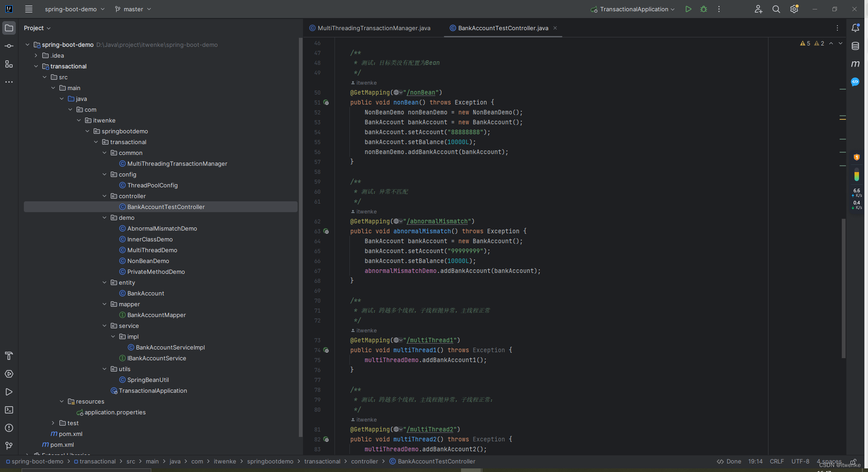Open more run actions menu
The height and width of the screenshot is (472, 868).
coord(719,9)
